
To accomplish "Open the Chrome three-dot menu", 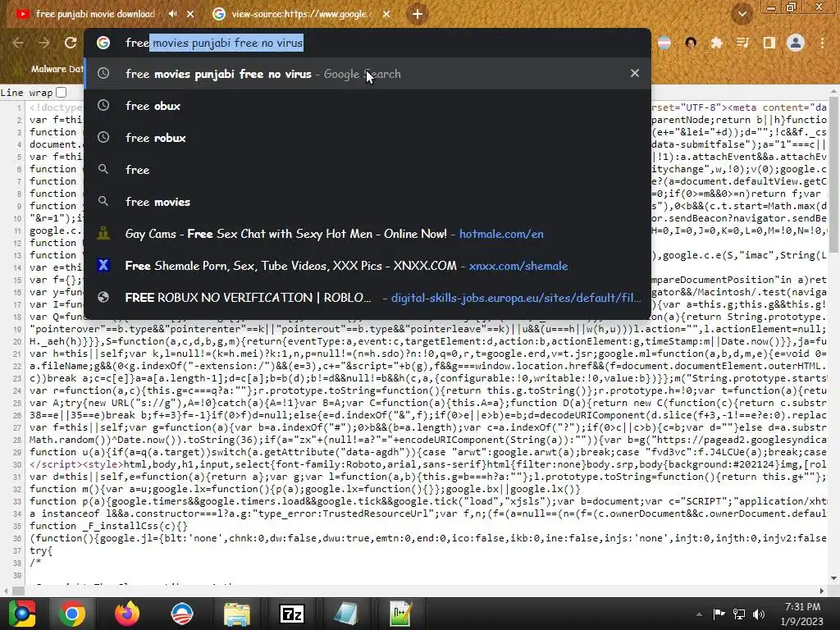I will click(x=822, y=43).
